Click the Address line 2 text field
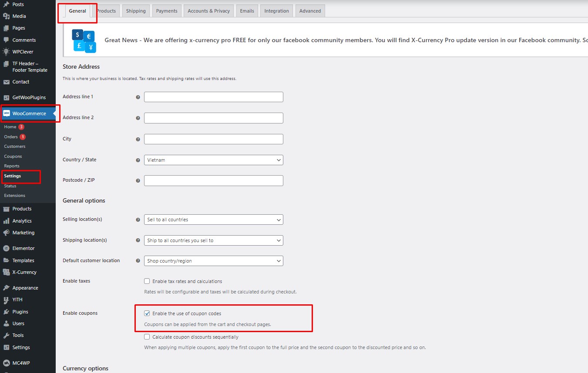This screenshot has width=588, height=373. (x=214, y=118)
